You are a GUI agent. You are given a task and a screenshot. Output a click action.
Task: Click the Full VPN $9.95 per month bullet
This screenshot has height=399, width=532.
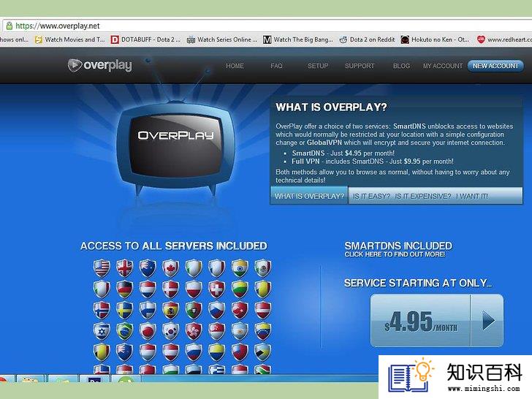point(372,161)
